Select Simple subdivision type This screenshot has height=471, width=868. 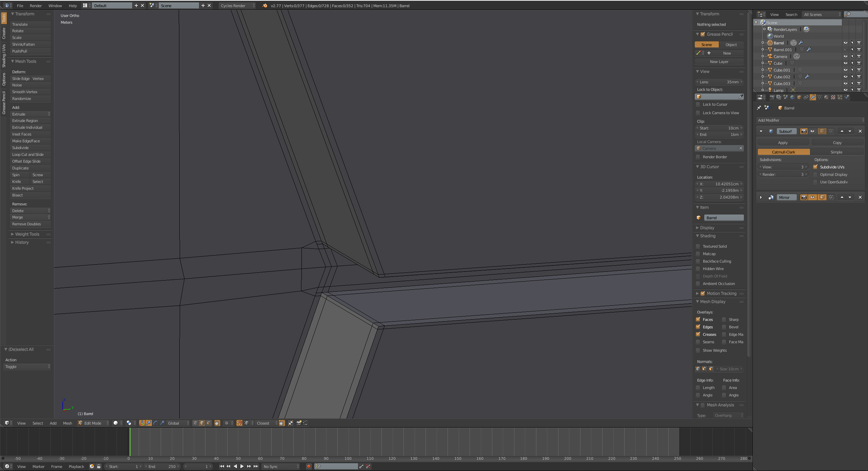836,152
